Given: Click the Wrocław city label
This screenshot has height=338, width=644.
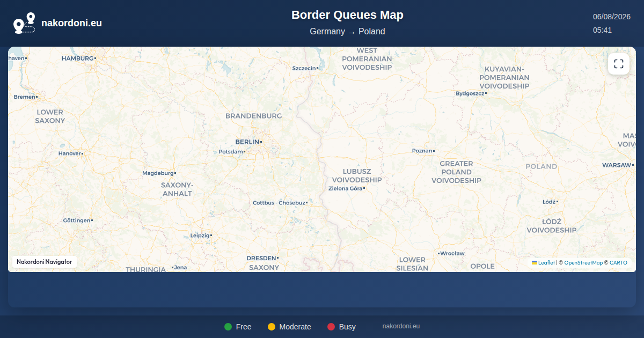Looking at the screenshot, I should pos(452,253).
